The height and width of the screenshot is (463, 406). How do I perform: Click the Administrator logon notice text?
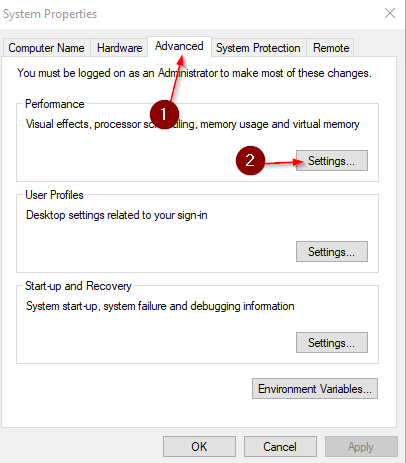tap(194, 73)
